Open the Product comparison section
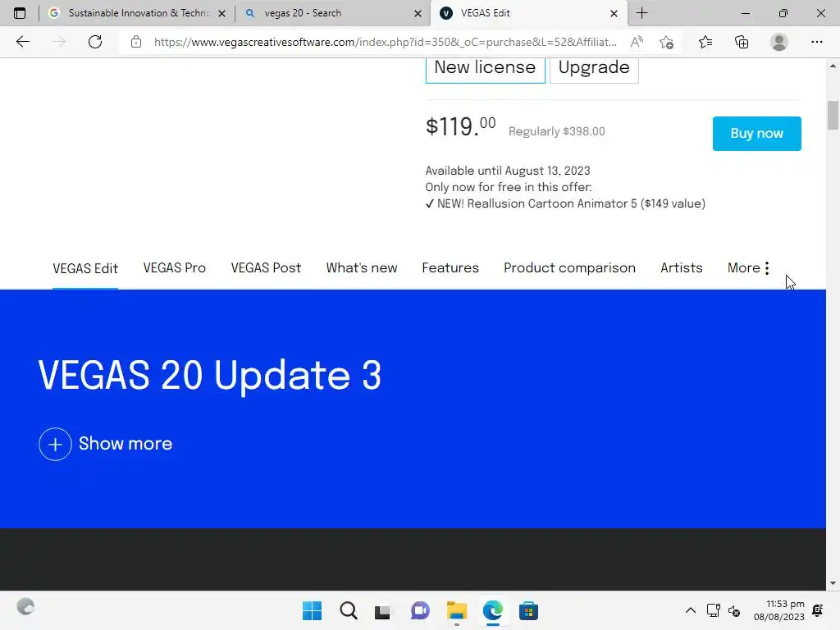This screenshot has height=630, width=840. pyautogui.click(x=569, y=268)
